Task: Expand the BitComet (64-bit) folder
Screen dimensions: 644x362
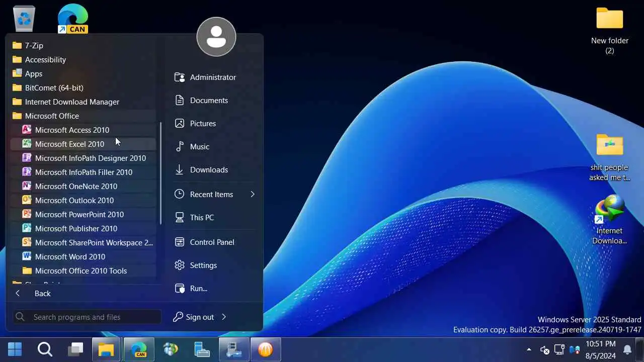Action: pyautogui.click(x=83, y=87)
